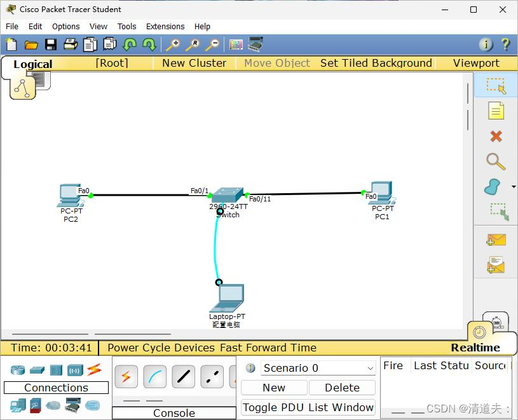The height and width of the screenshot is (420, 518).
Task: Click the Redo green arrow icon
Action: tap(149, 44)
